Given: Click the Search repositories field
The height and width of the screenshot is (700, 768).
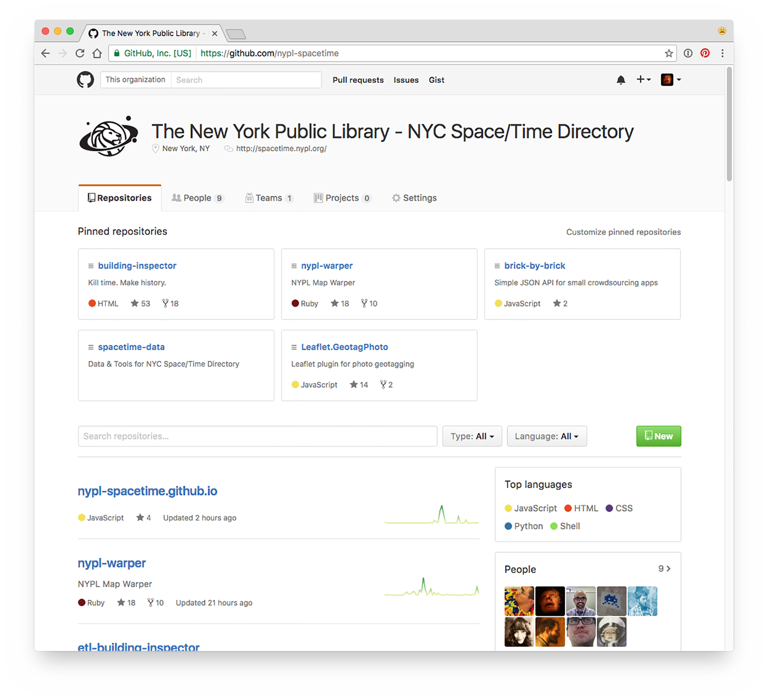Looking at the screenshot, I should pyautogui.click(x=257, y=436).
